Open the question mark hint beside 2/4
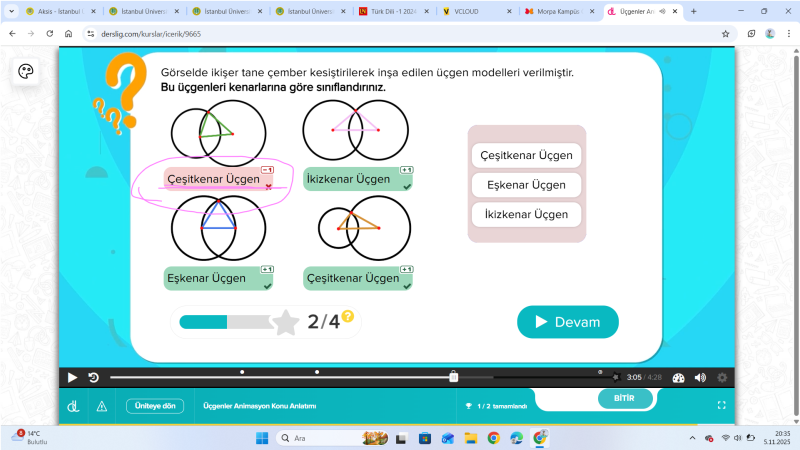 (x=347, y=316)
